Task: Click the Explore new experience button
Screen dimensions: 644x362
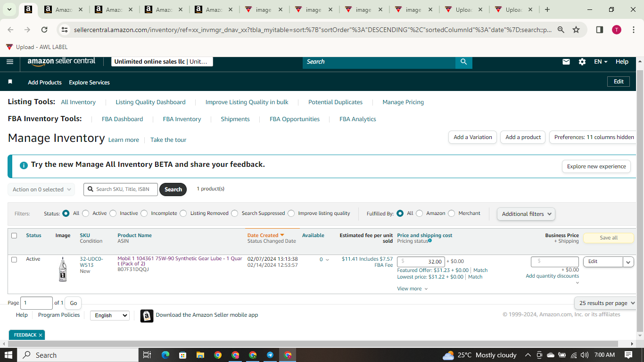Action: tap(596, 166)
